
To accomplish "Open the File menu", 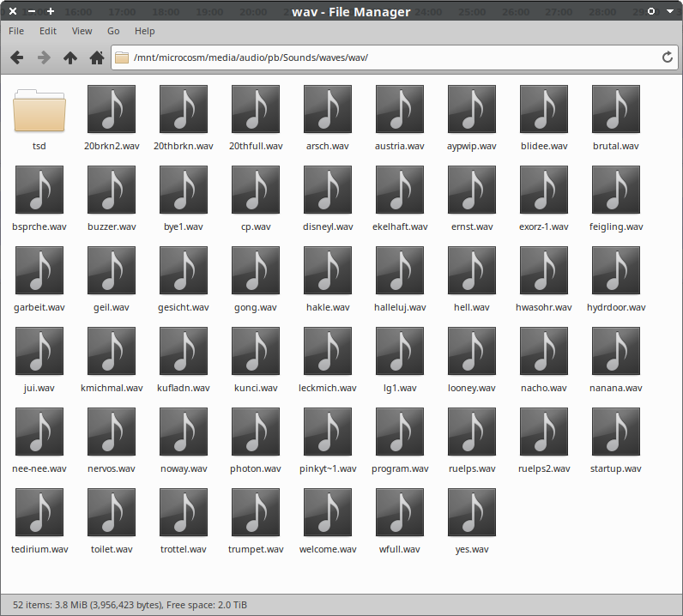I will (x=16, y=31).
